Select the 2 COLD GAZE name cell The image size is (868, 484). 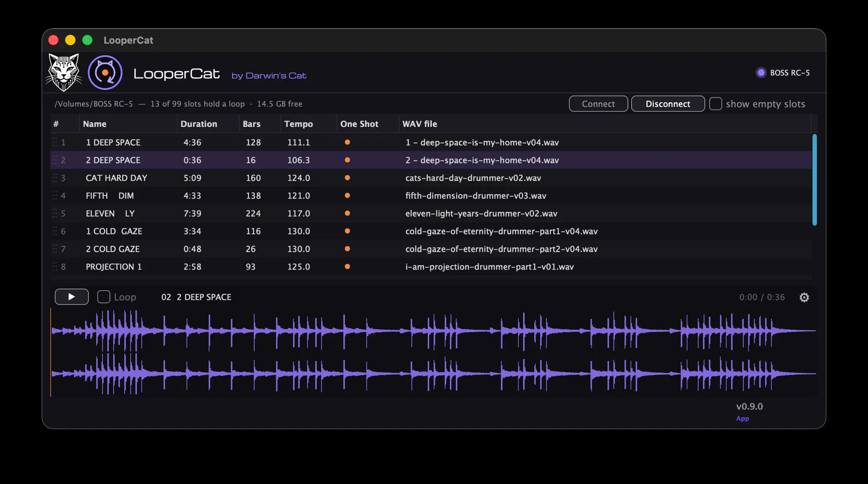click(113, 249)
